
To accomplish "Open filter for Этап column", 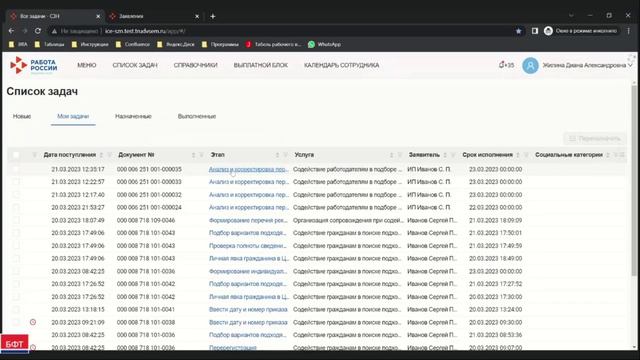I will tap(286, 155).
